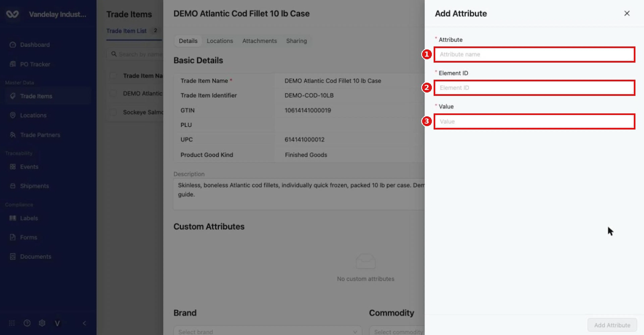Open the Shipments icon in sidebar
Viewport: 644px width, 335px height.
click(x=13, y=186)
